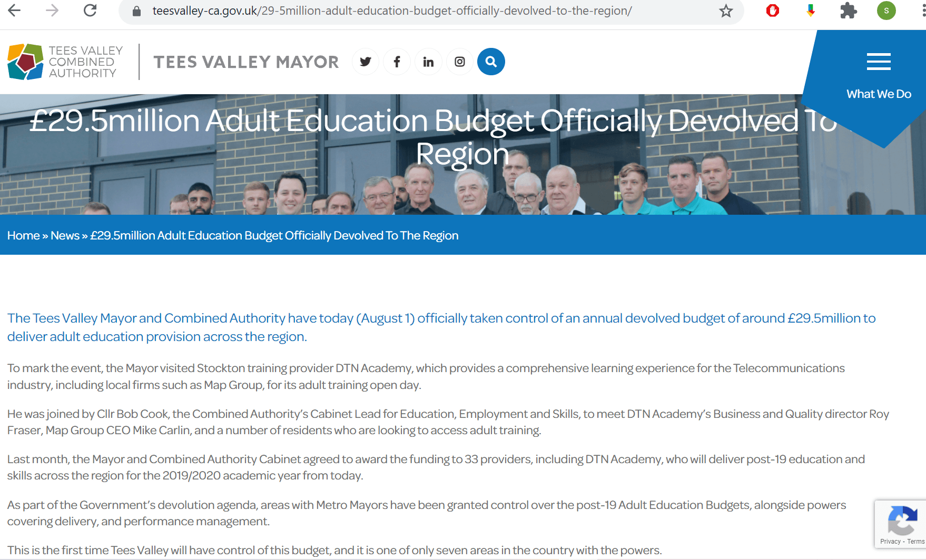Open the Facebook social link
Viewport: 926px width, 560px height.
click(397, 62)
